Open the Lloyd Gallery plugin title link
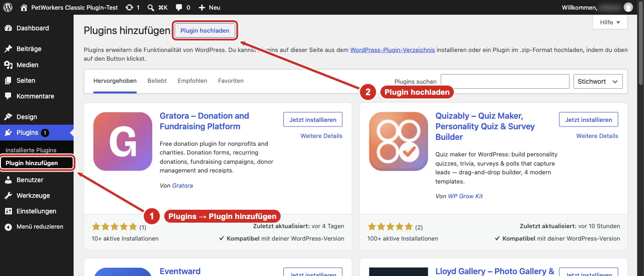This screenshot has width=644, height=276. 495,271
